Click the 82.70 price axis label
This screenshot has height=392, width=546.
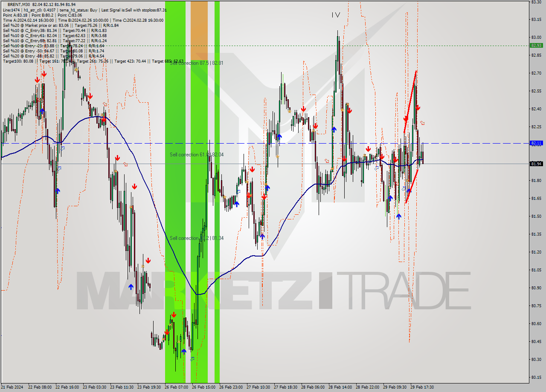coord(536,73)
